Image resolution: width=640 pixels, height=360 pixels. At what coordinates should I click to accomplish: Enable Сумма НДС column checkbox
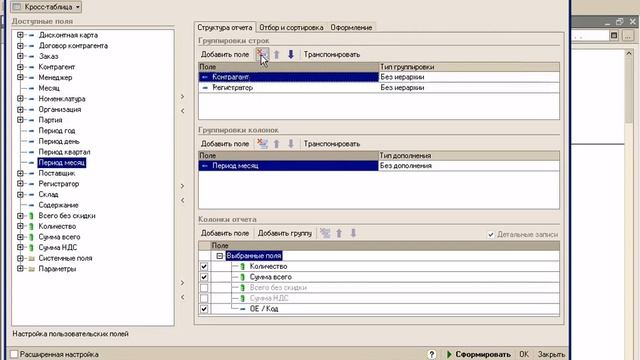204,298
